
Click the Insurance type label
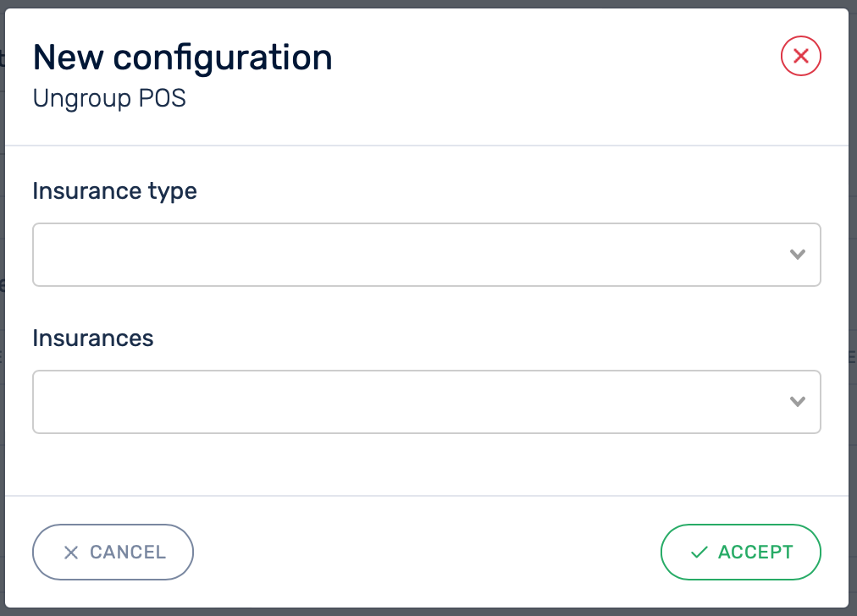click(114, 191)
